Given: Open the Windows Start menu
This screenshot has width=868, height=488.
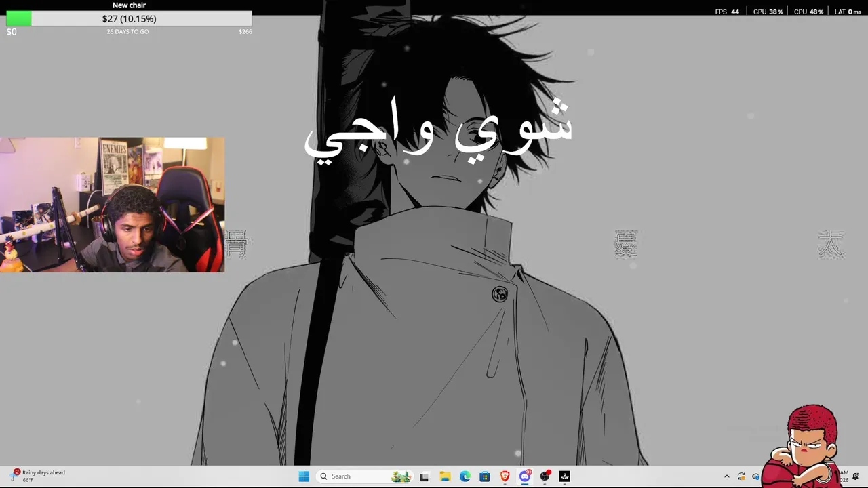Looking at the screenshot, I should point(304,476).
